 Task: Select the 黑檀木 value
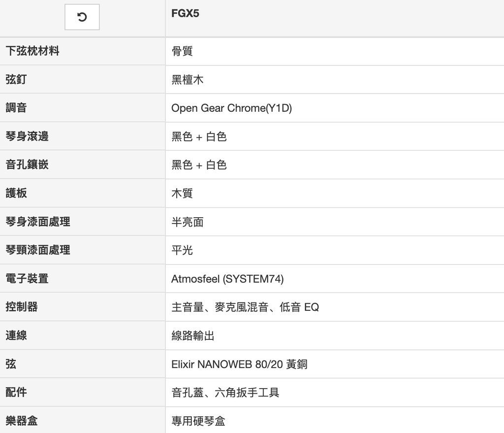(188, 79)
